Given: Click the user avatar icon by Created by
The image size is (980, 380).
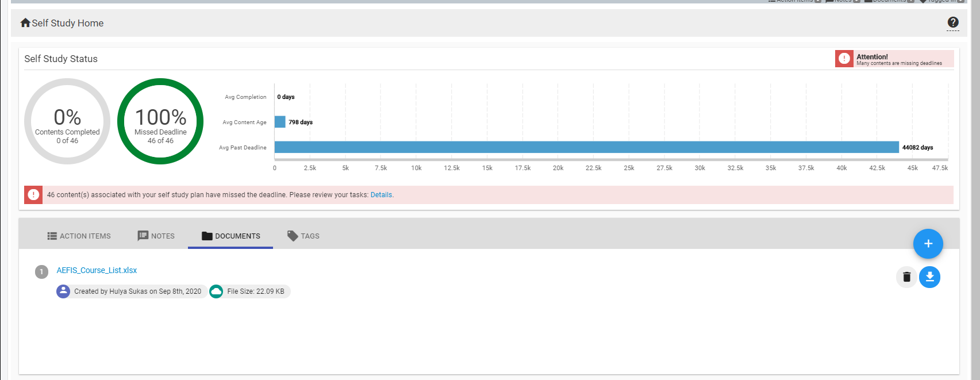Looking at the screenshot, I should 63,291.
